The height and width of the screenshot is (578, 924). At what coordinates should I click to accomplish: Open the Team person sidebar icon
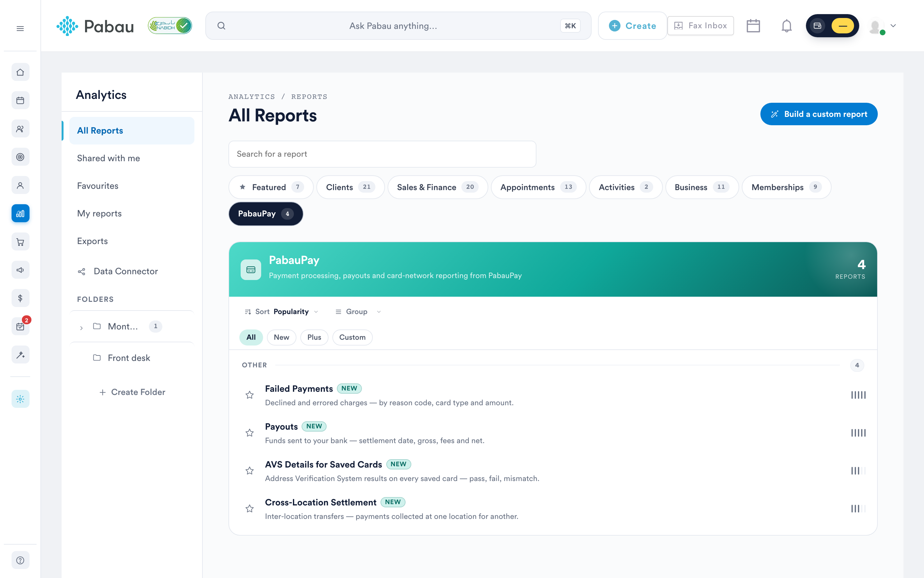(x=20, y=185)
